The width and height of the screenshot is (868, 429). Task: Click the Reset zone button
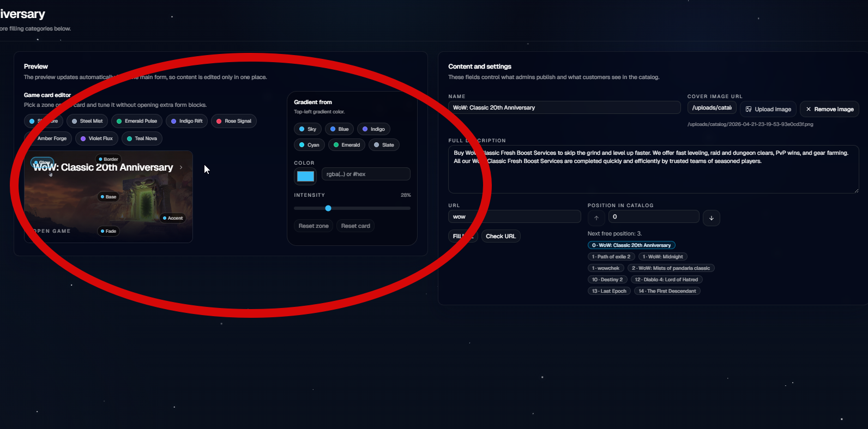[314, 226]
